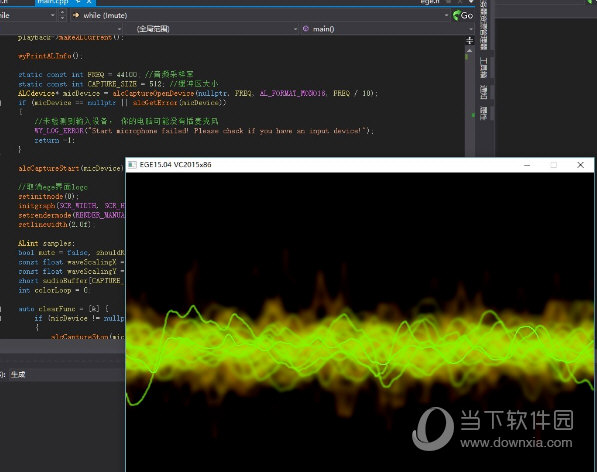Click the 'ALint samples;' declaration
Viewport: 597px width, 472px height.
click(x=46, y=243)
